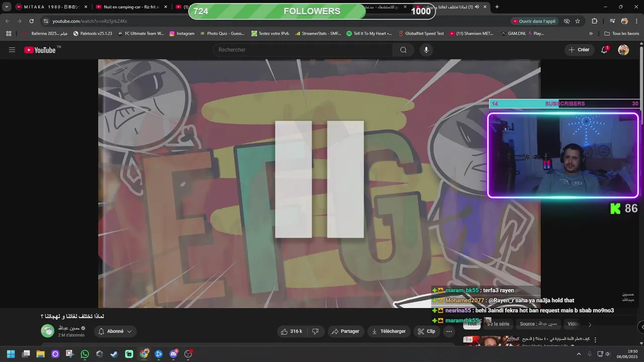Click Ouvrir dans l'appli button
This screenshot has width=644, height=362.
[534, 21]
